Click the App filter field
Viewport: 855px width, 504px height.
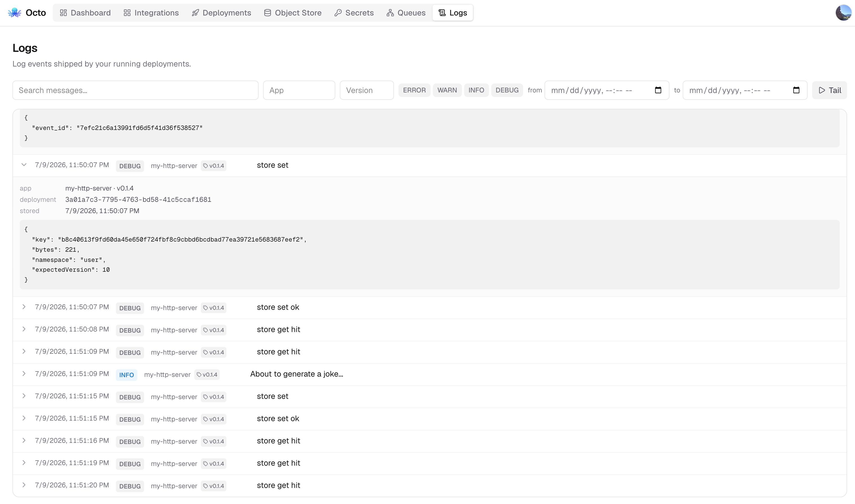(x=299, y=90)
